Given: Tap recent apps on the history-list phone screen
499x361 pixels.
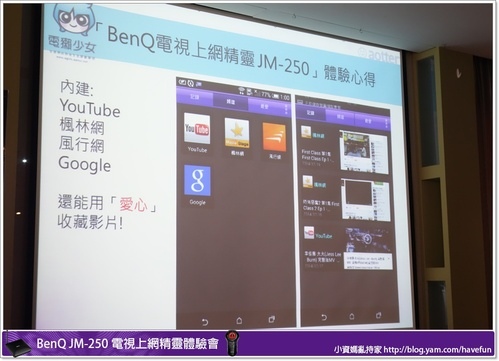Looking at the screenshot, I should coord(378,315).
